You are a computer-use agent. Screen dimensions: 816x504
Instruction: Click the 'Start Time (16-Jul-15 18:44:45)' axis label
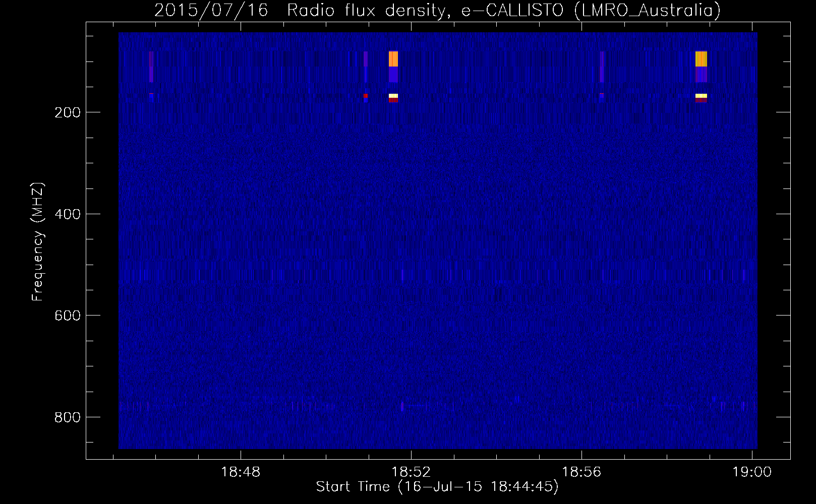pyautogui.click(x=437, y=487)
